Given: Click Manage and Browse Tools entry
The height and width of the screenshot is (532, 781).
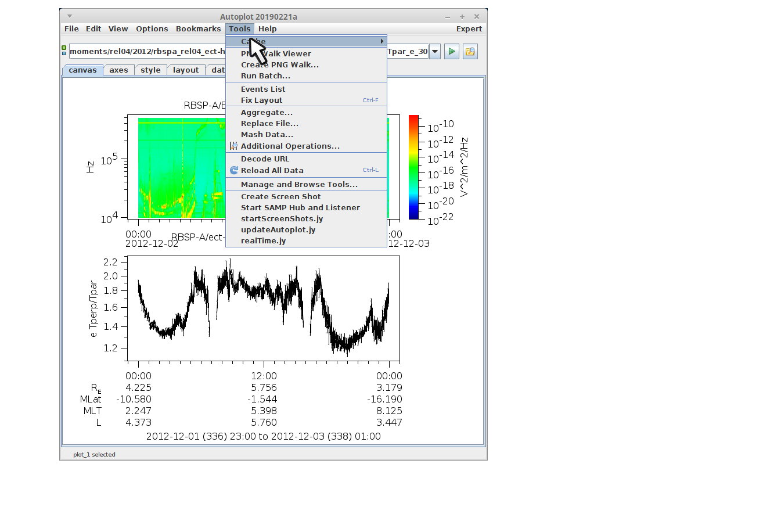Looking at the screenshot, I should (x=299, y=185).
